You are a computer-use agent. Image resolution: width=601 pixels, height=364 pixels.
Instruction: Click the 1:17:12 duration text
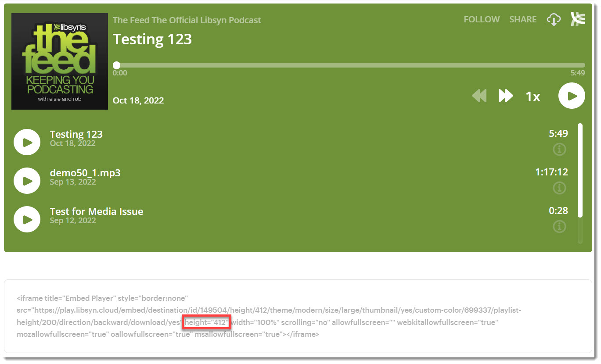(x=551, y=172)
